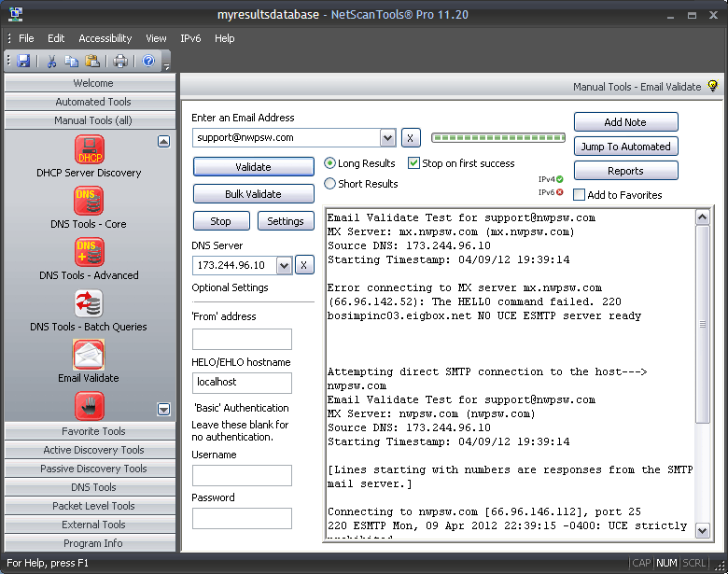The height and width of the screenshot is (574, 728).
Task: Click the results scroll up arrow
Action: tap(703, 217)
